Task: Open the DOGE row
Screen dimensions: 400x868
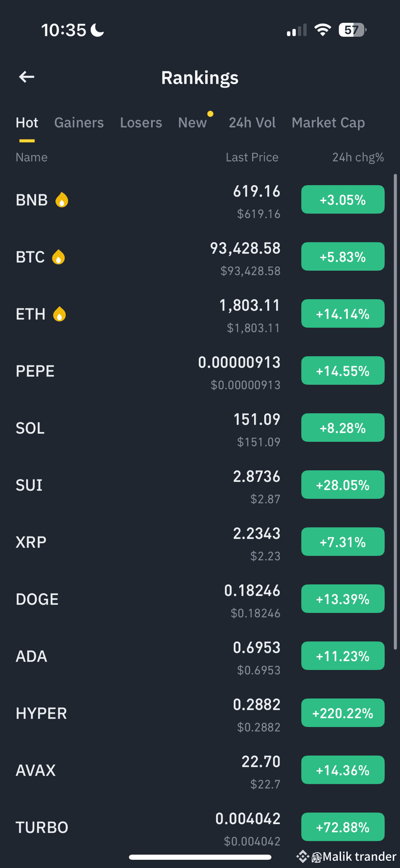Action: click(x=200, y=599)
